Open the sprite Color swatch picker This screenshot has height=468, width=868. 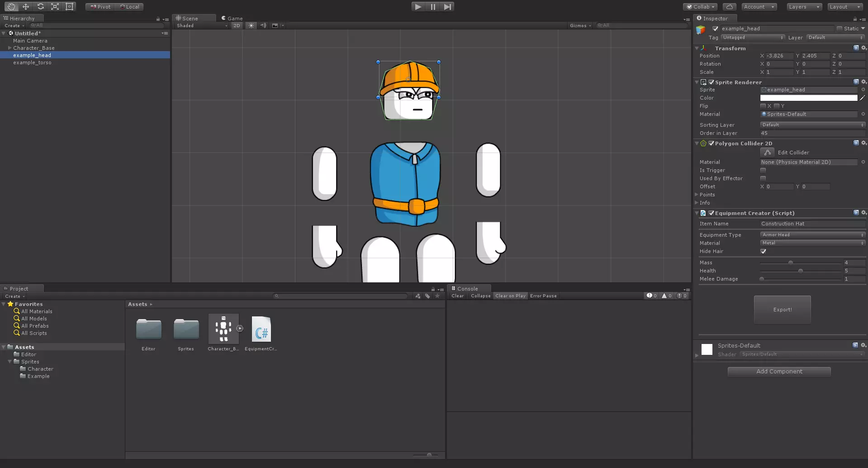[808, 98]
